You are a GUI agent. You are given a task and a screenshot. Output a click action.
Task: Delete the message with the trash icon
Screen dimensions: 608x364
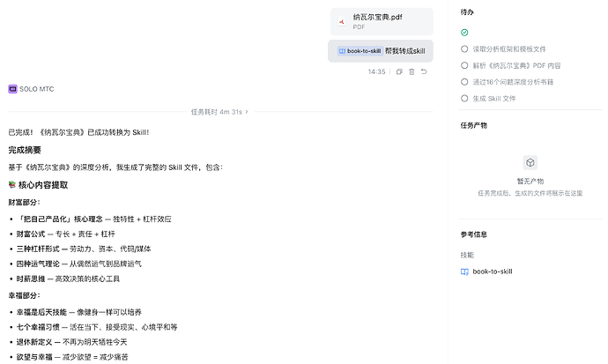click(x=412, y=71)
